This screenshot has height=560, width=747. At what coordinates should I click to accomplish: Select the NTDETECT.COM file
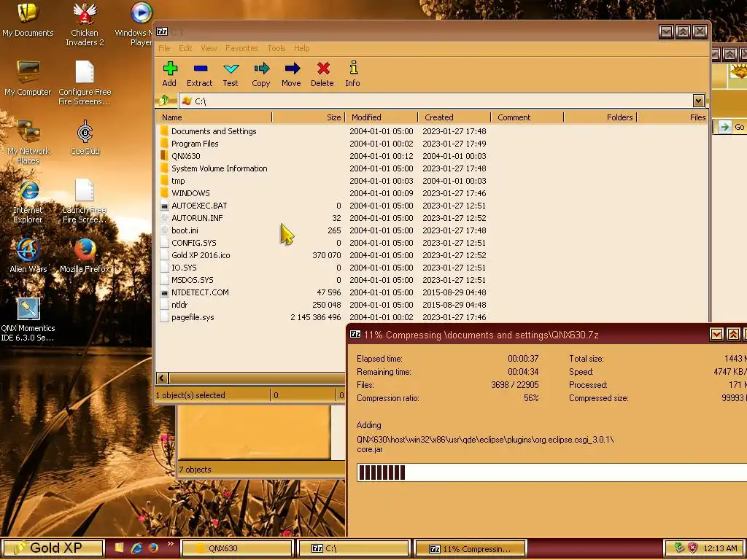tap(200, 292)
